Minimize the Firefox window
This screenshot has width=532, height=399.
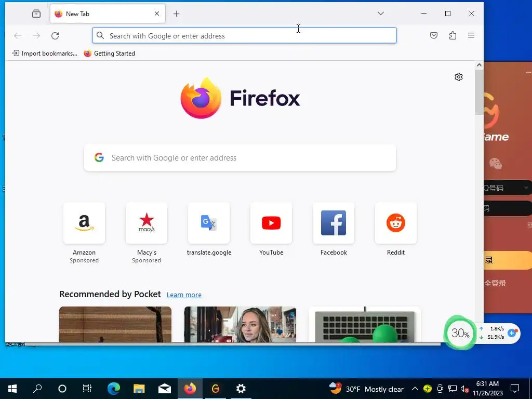click(424, 14)
